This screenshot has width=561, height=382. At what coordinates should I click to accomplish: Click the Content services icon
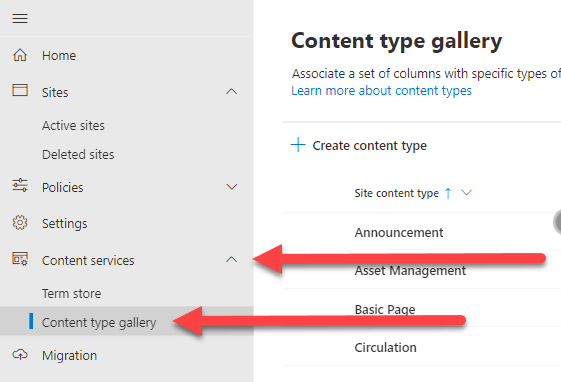pyautogui.click(x=20, y=259)
